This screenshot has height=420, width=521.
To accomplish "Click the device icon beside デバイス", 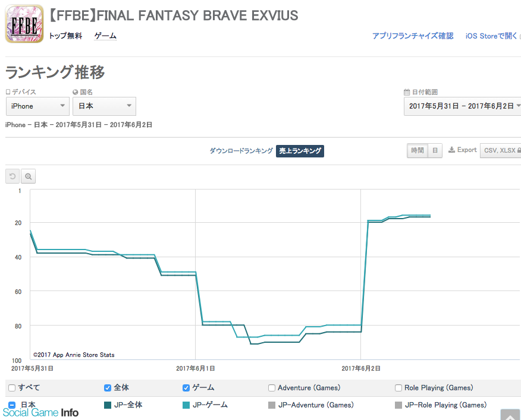I will tap(8, 92).
